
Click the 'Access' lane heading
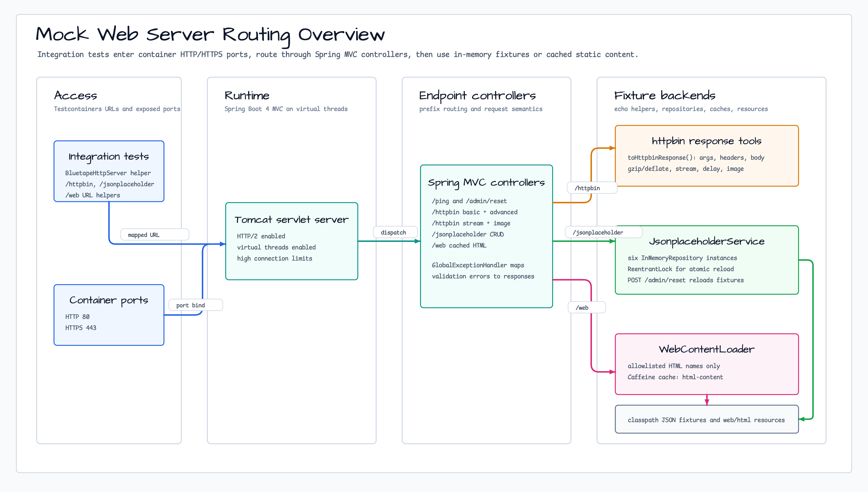pos(76,96)
